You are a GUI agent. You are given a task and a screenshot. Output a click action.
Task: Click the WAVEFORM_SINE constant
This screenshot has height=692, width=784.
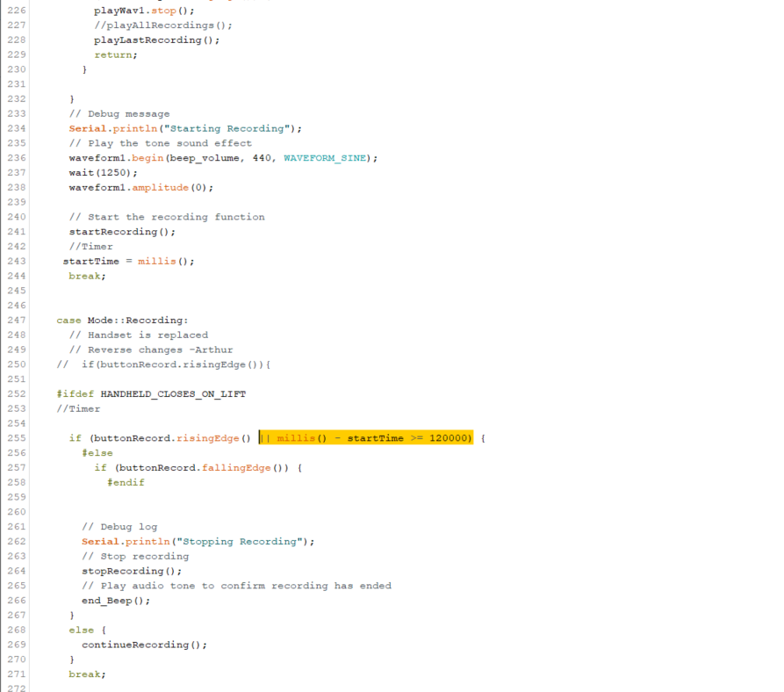point(325,158)
